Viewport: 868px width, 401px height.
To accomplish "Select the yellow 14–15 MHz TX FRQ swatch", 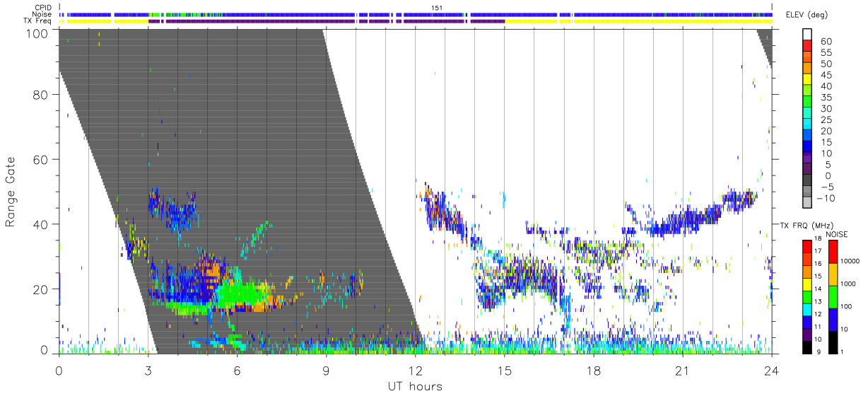I will click(x=807, y=283).
